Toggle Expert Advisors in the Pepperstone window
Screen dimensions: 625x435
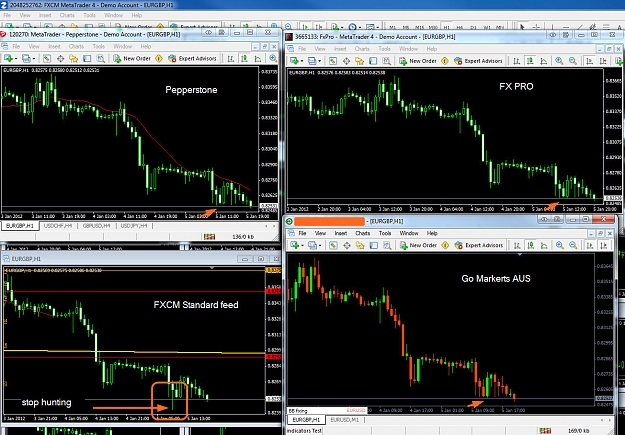click(x=192, y=59)
